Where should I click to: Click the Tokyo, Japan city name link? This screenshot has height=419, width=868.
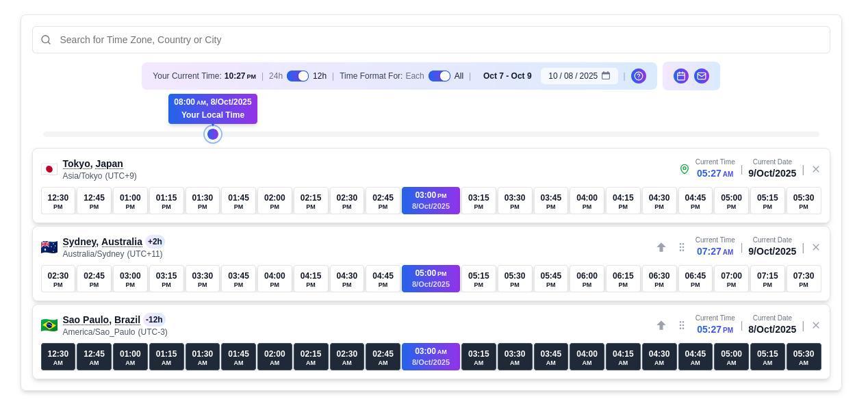pyautogui.click(x=92, y=164)
